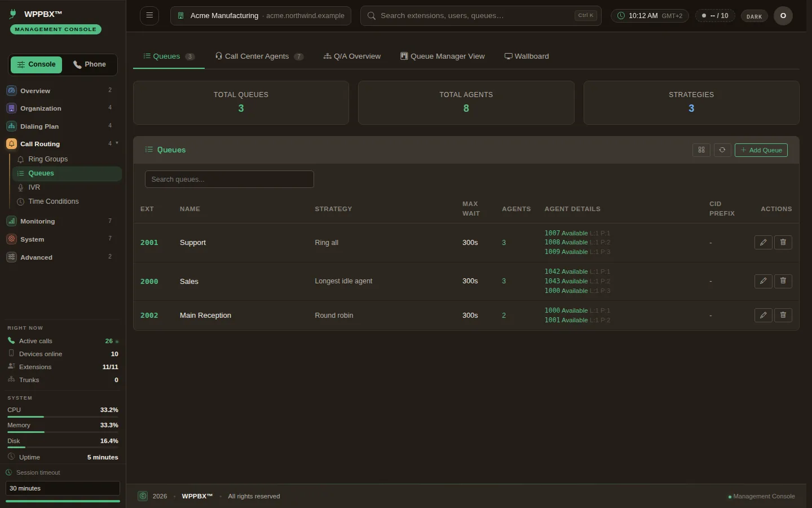Click the STRATEGY column header

pos(333,209)
